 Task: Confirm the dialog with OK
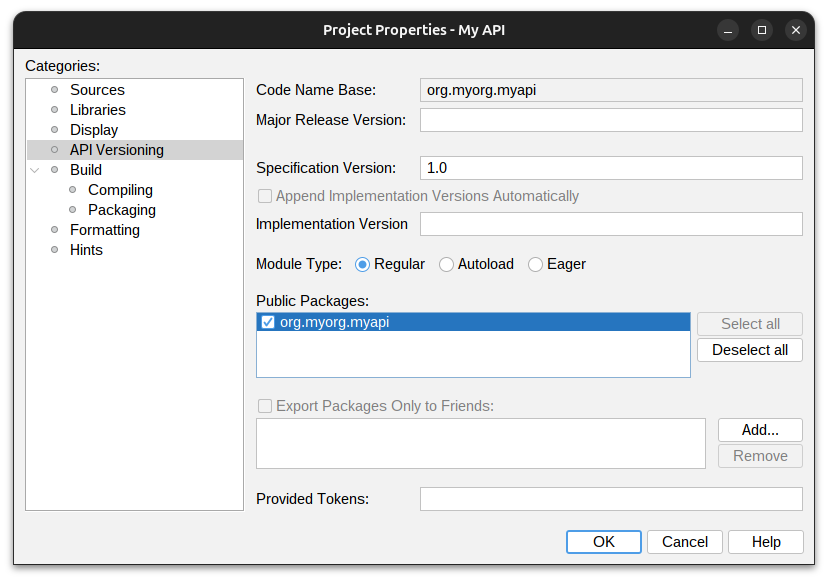[x=603, y=542]
